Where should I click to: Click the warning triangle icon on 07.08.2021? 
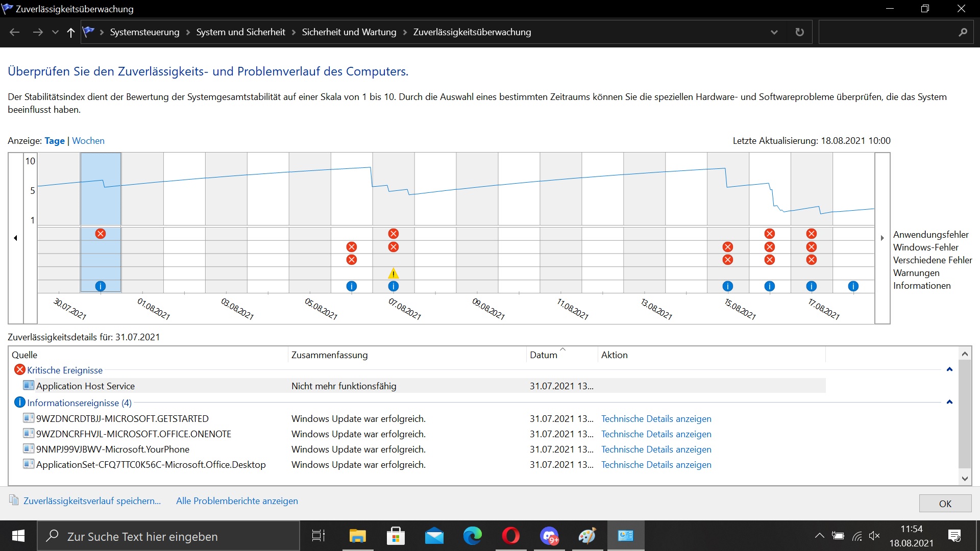(393, 273)
